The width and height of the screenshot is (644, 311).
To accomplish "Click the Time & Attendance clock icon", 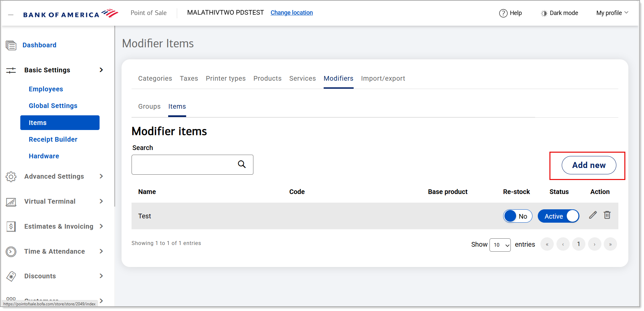I will 11,252.
